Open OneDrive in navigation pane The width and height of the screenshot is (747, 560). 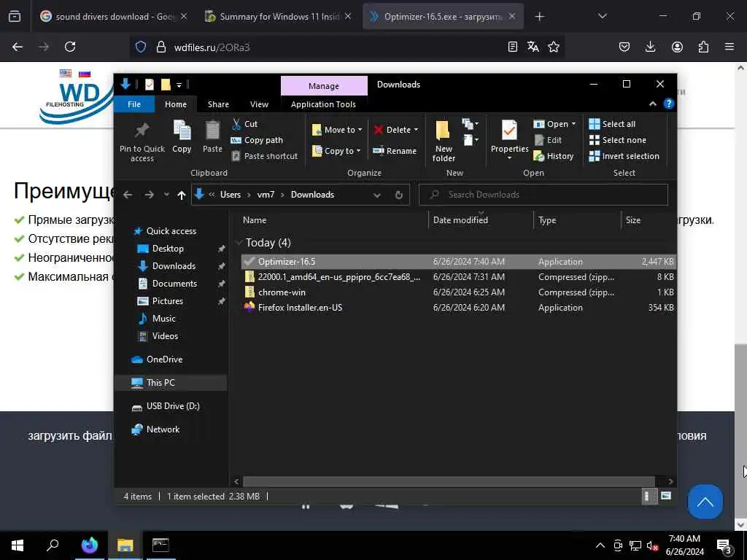(157, 359)
